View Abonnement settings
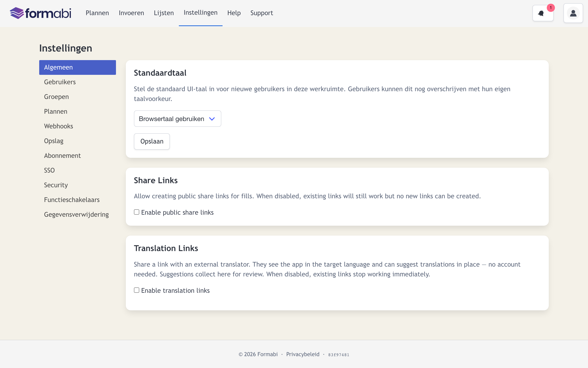This screenshot has width=588, height=368. point(78,156)
